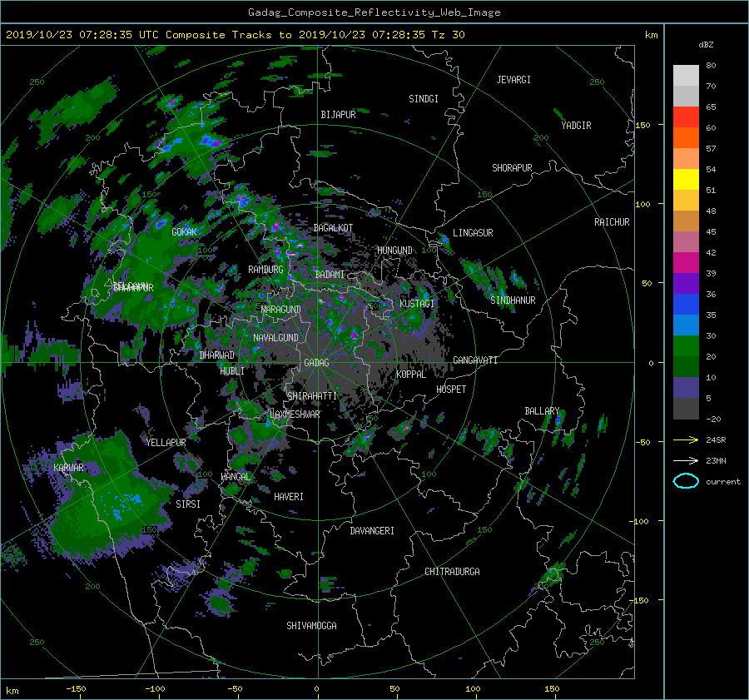Screen dimensions: 749x700
Task: Click the Gadag_Composite_Reflectivity_Web_Image title
Action: (374, 12)
